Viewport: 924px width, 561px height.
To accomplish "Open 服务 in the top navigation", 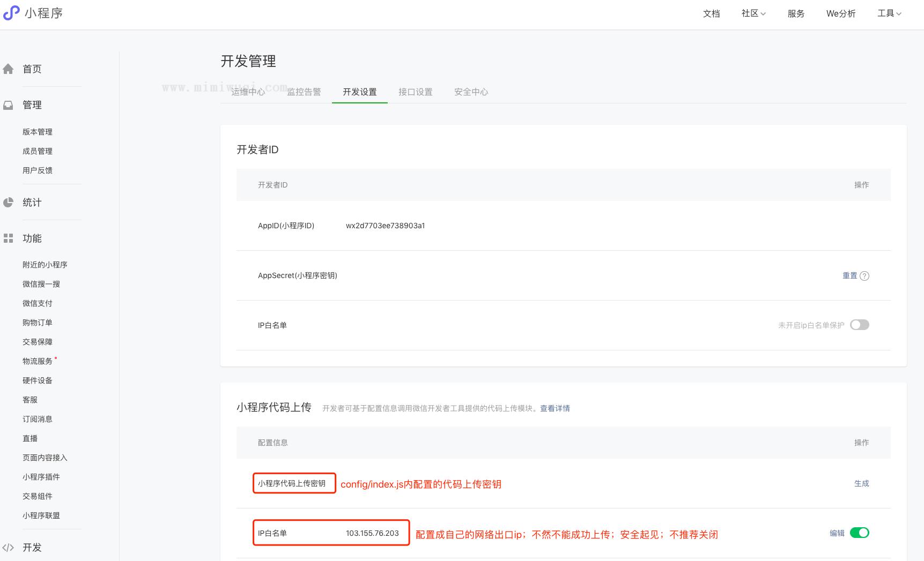I will pos(796,13).
